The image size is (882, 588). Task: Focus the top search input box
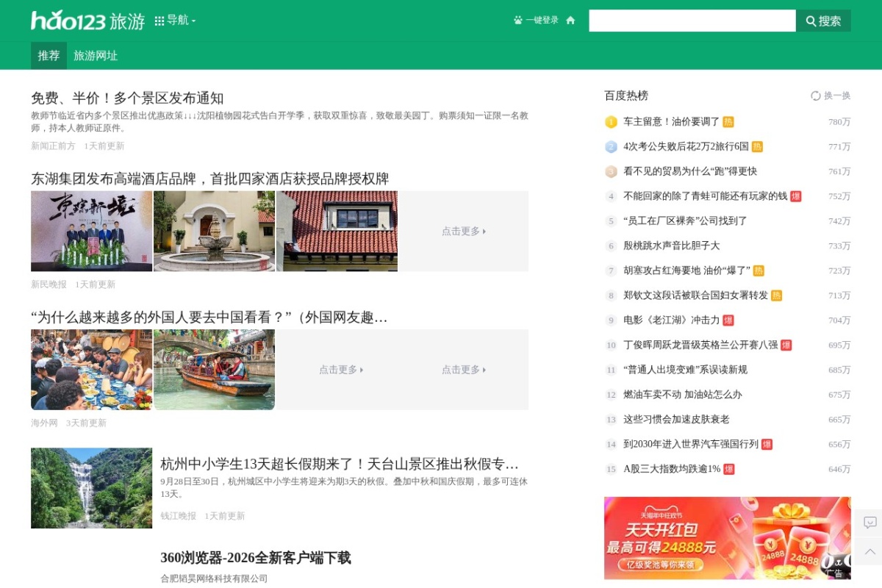click(x=692, y=21)
